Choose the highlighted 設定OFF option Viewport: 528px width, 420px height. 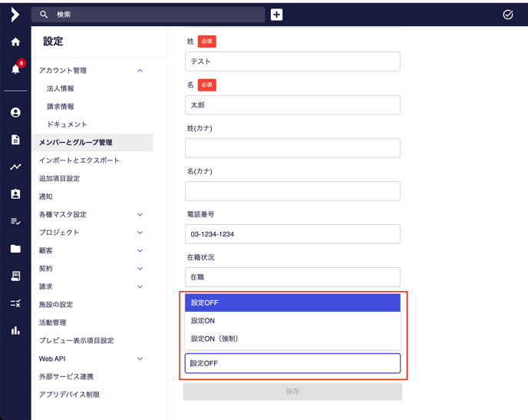pyautogui.click(x=292, y=303)
